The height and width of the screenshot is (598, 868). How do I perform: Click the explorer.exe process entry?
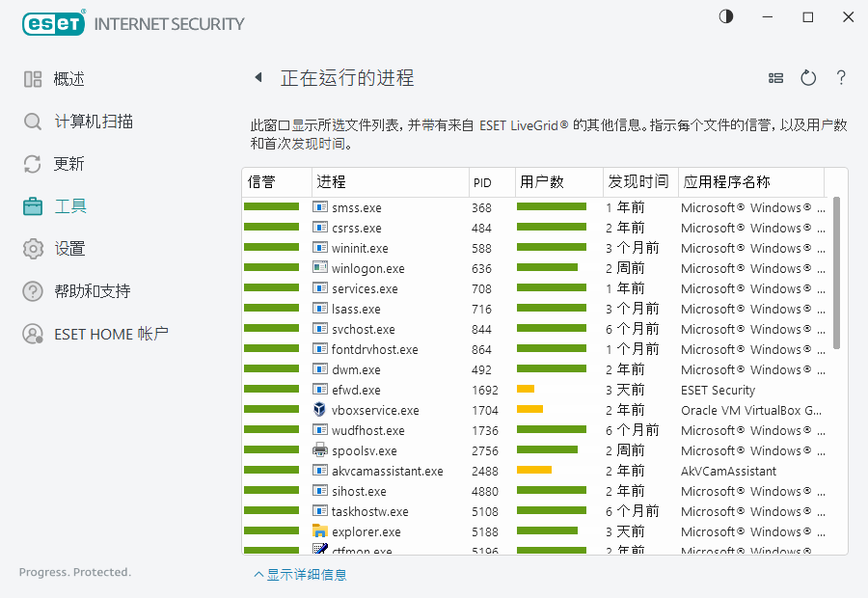[x=366, y=532]
